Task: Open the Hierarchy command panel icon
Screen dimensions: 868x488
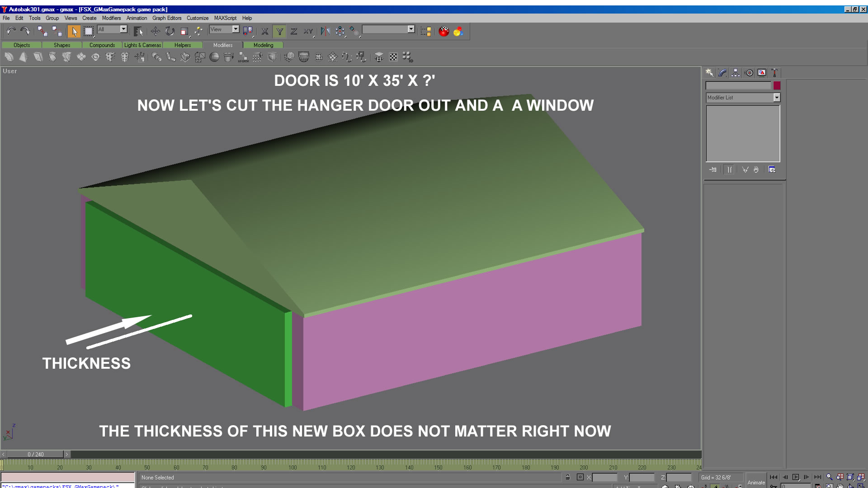Action: [736, 73]
